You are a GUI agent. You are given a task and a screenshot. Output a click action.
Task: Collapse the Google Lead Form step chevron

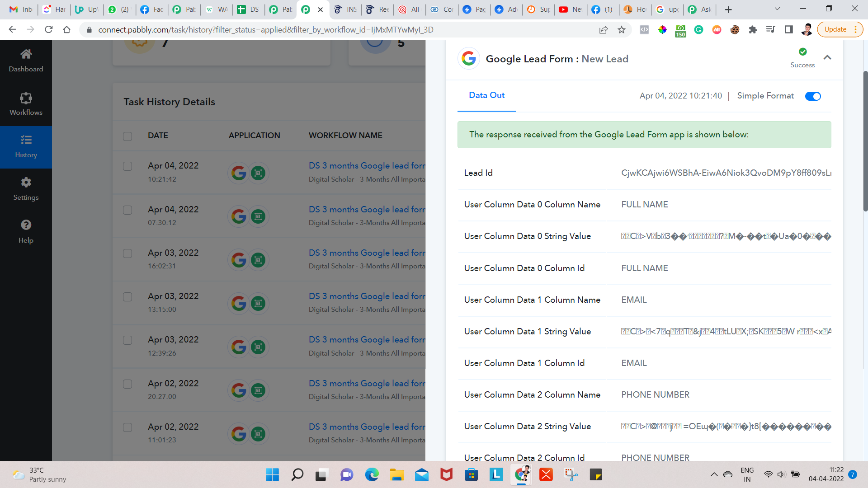827,57
